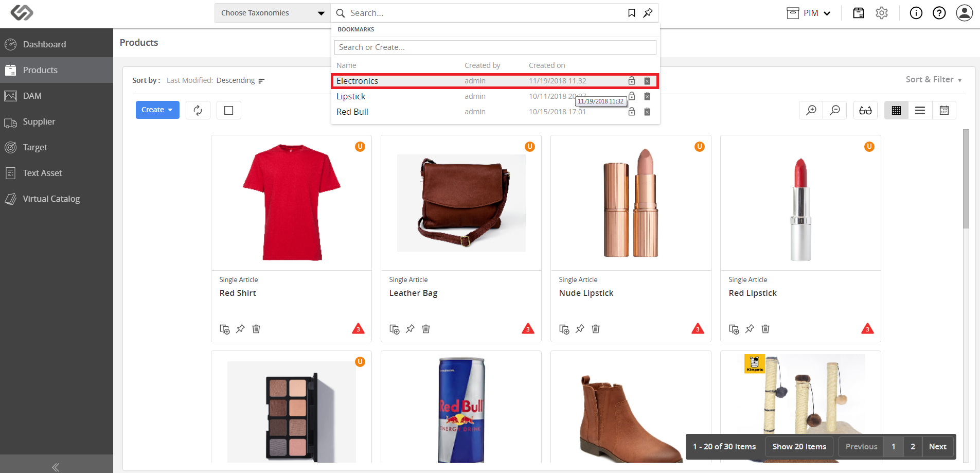Screen dimensions: 980x473
Task: Click the bookmark icon in search bar
Action: (632, 13)
